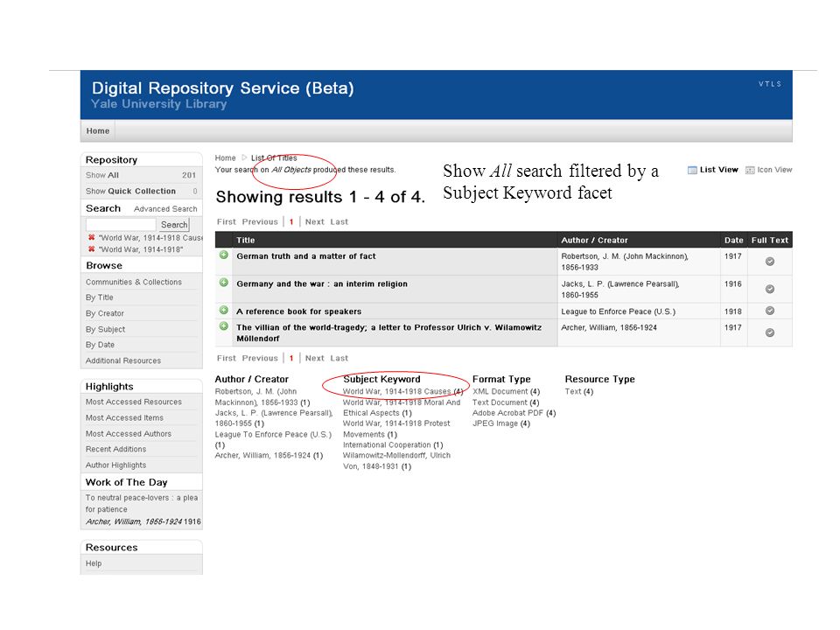Filter by author Robertson, J. M. facet
Screen dimensions: 840x630
point(262,397)
